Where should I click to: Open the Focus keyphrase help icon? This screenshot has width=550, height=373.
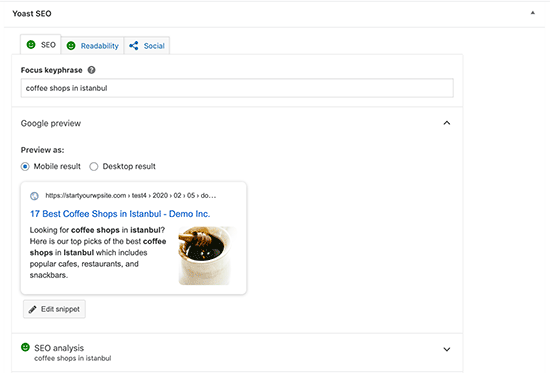click(x=91, y=70)
